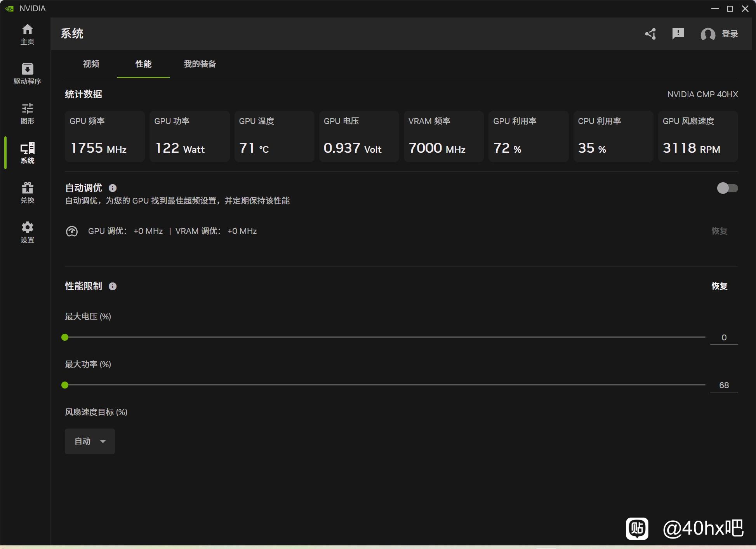The image size is (756, 549).
Task: Open the 设置 settings gear icon
Action: [27, 232]
